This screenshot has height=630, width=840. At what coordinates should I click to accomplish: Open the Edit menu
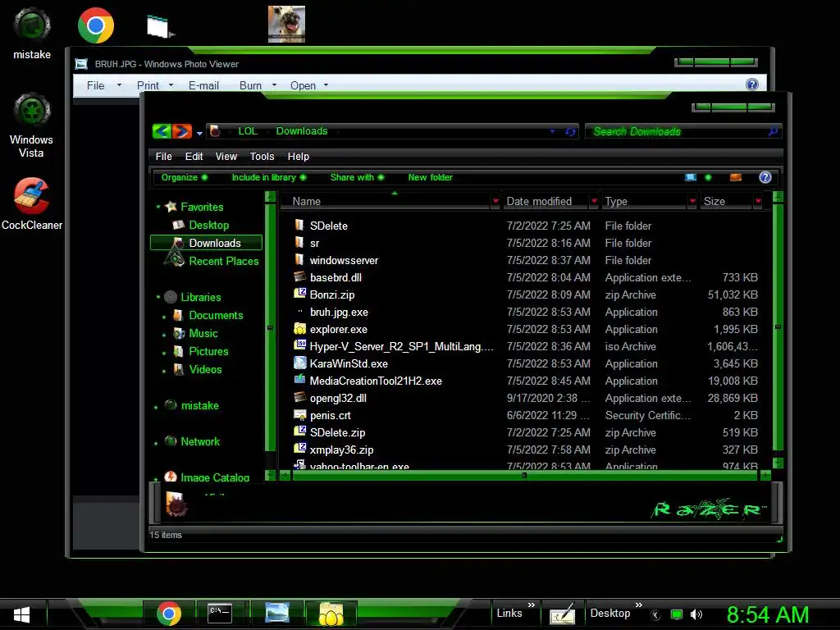194,157
